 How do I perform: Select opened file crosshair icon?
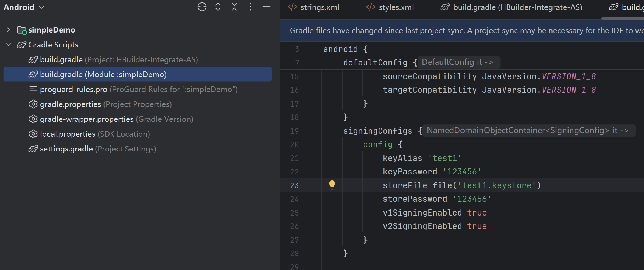pyautogui.click(x=202, y=7)
